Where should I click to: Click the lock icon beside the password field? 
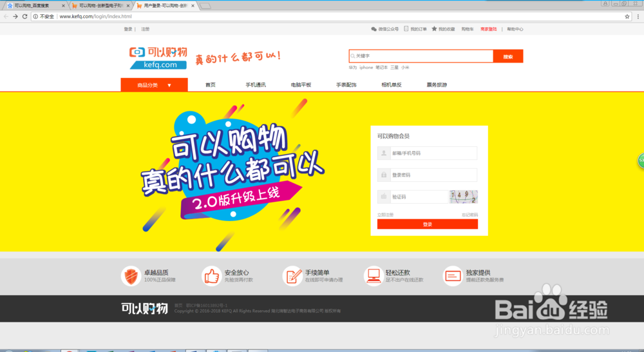(384, 175)
